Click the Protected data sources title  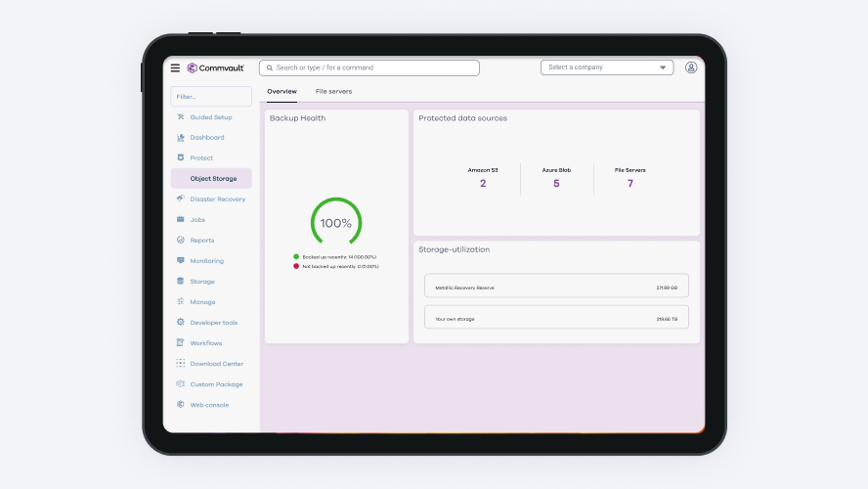click(x=462, y=118)
